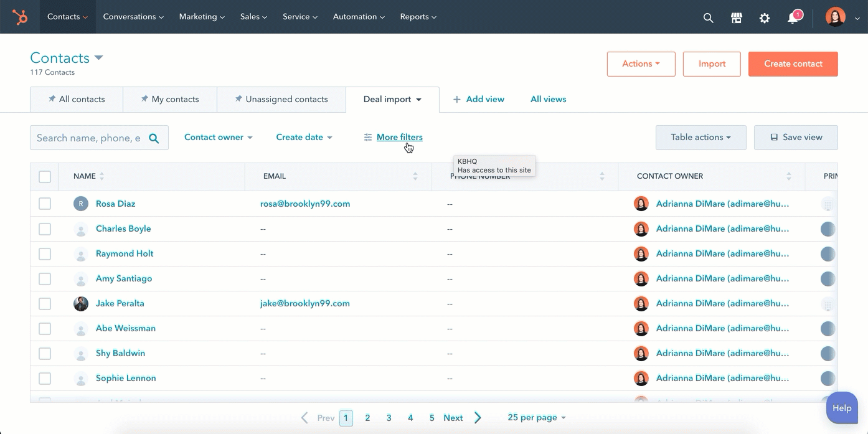This screenshot has height=434, width=868.
Task: Click Charles Boyle's avatar placeholder
Action: (x=81, y=229)
